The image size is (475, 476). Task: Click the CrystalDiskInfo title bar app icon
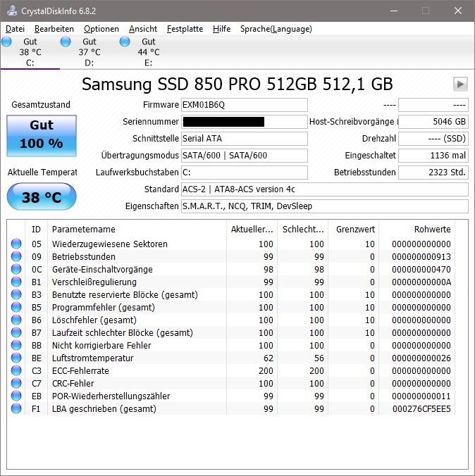coord(12,11)
